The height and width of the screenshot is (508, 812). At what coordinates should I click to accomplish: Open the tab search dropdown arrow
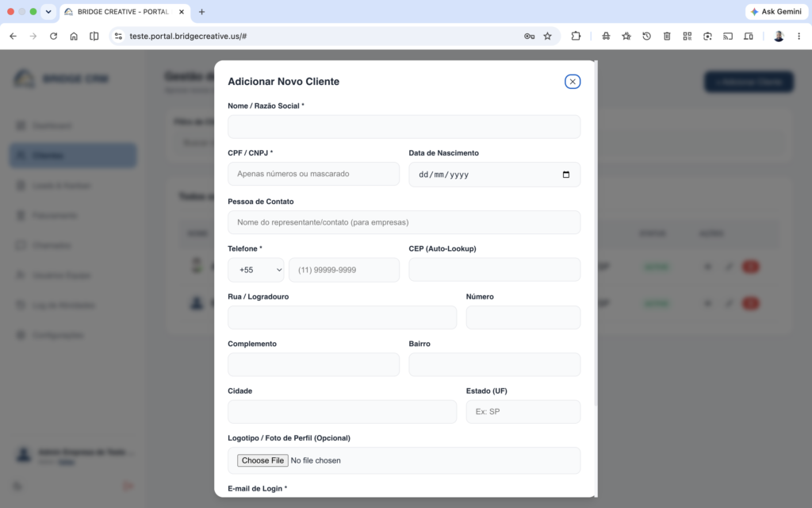tap(48, 11)
